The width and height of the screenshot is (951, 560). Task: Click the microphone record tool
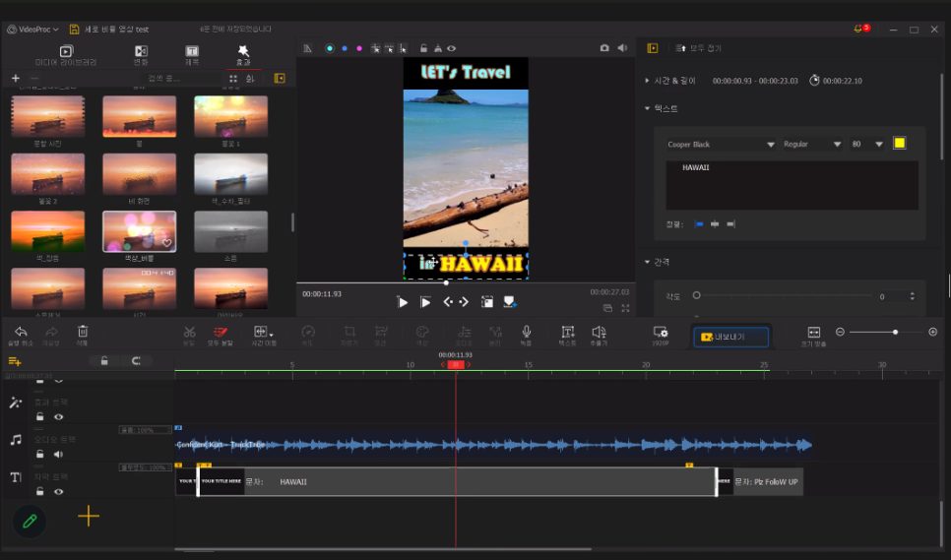[x=527, y=335]
